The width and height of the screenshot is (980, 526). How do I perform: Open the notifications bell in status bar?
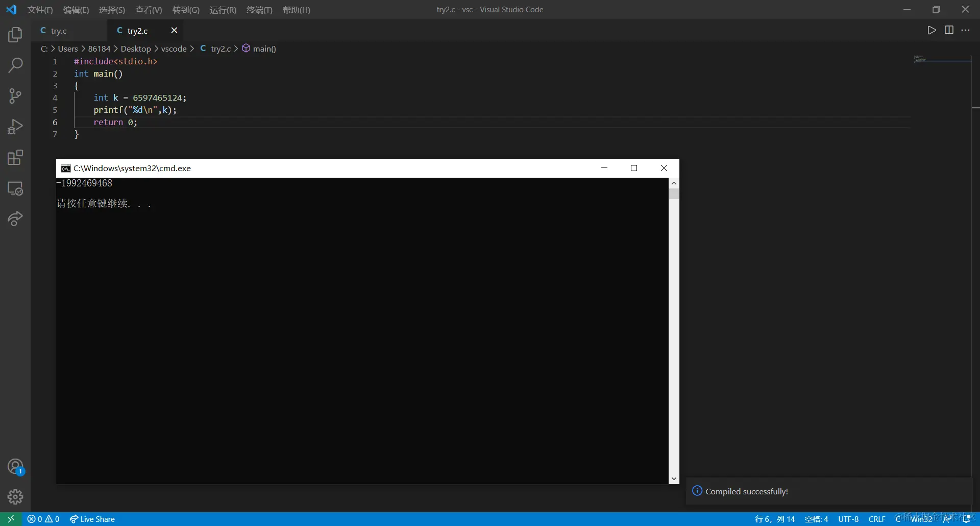tap(966, 519)
